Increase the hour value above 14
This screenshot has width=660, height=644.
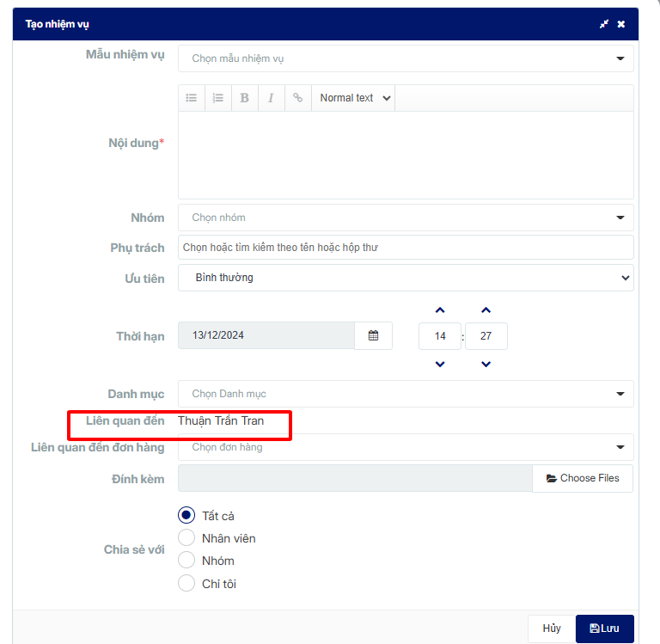[x=440, y=310]
